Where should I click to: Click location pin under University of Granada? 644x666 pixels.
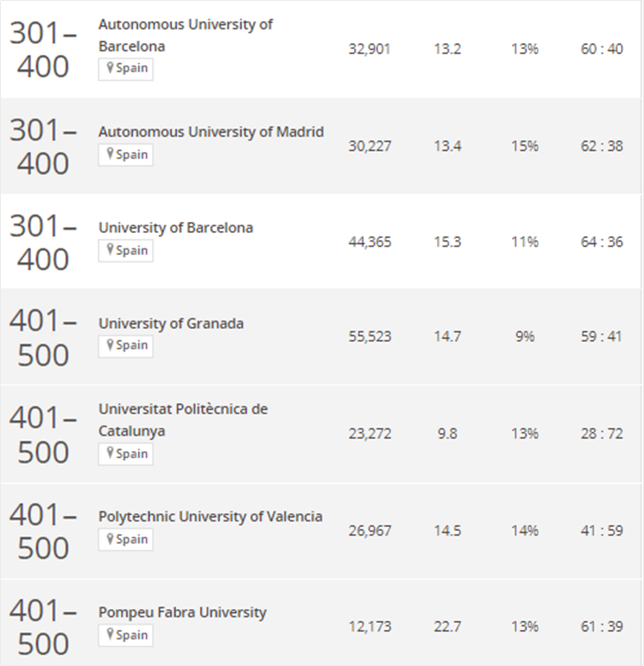(110, 345)
